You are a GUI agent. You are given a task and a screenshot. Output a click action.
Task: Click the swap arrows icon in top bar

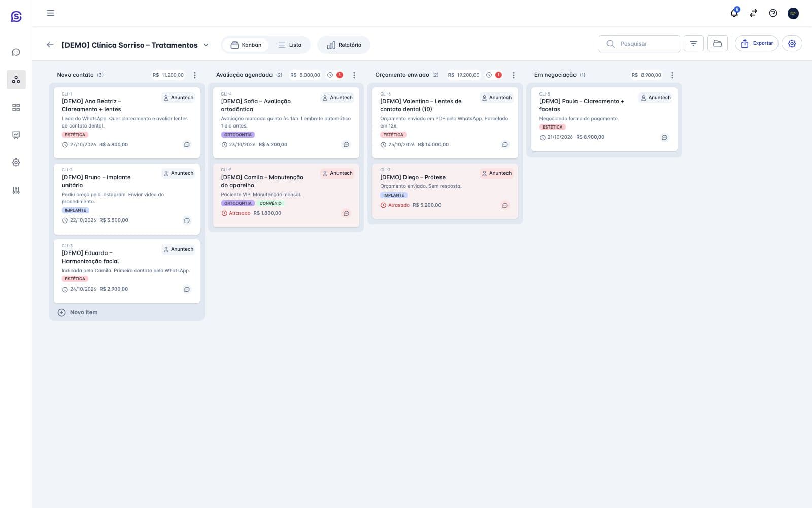[754, 13]
